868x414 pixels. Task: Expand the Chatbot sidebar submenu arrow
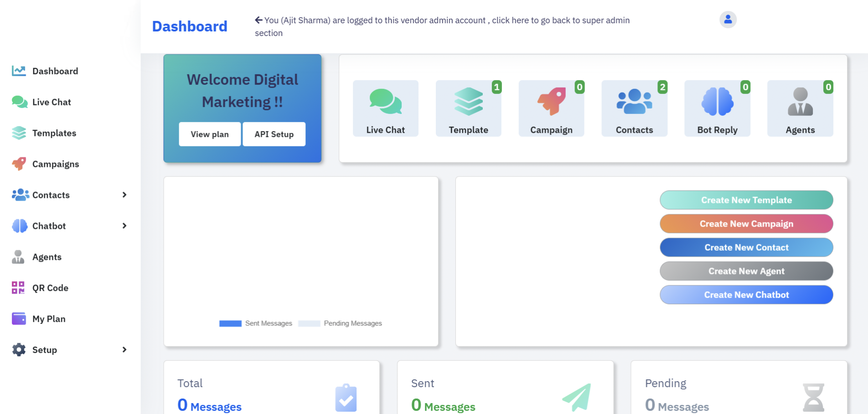[x=124, y=226]
